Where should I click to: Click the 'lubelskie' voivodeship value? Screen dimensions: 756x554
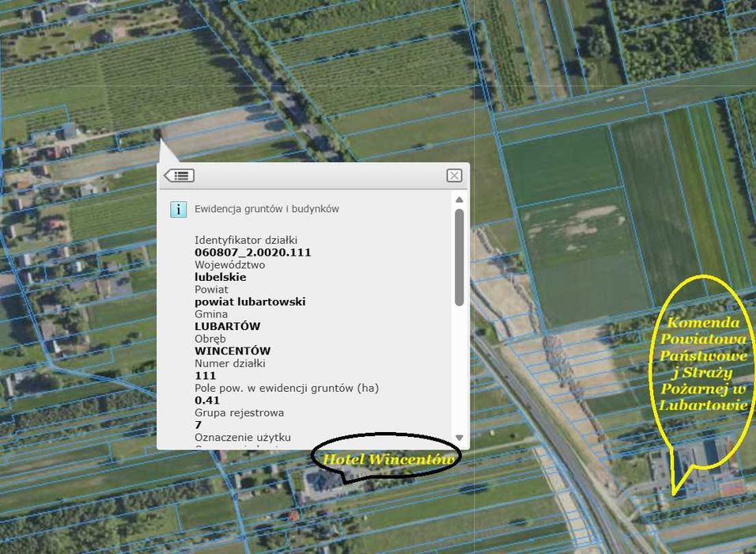(221, 277)
